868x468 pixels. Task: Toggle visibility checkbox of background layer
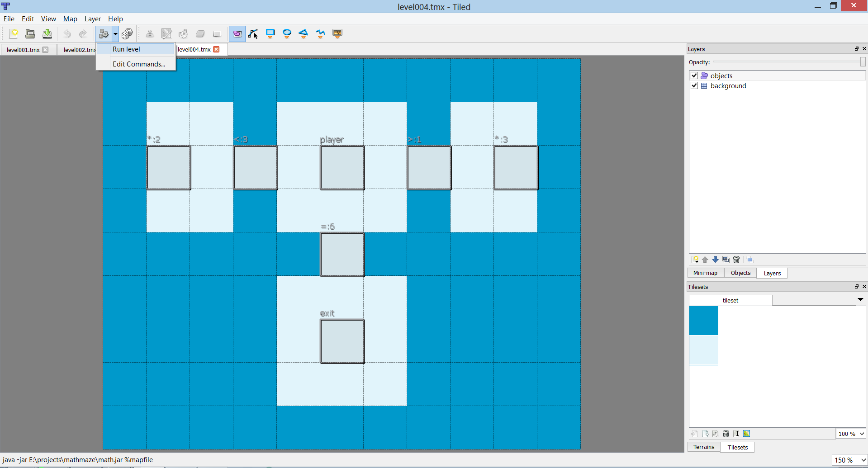pos(694,85)
